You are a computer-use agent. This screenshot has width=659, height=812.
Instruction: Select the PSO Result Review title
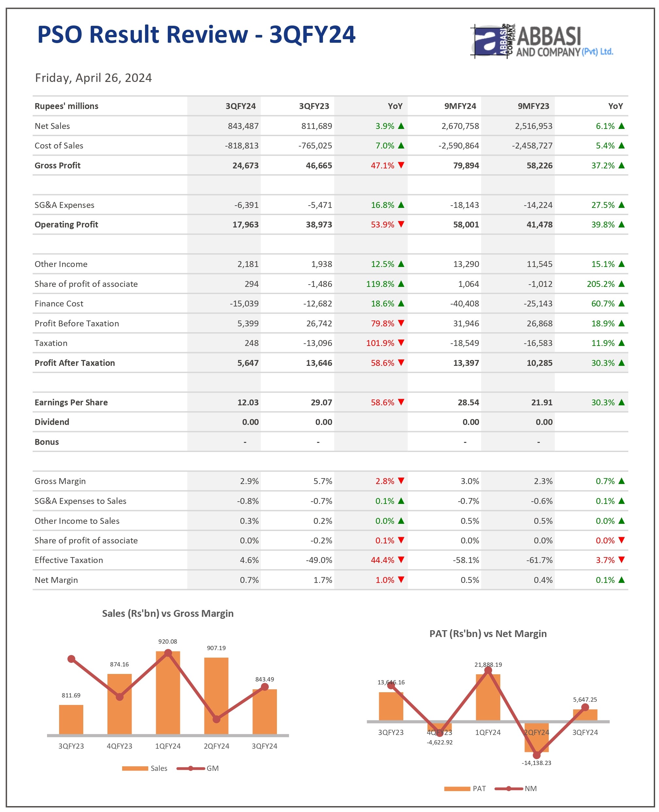(x=196, y=35)
